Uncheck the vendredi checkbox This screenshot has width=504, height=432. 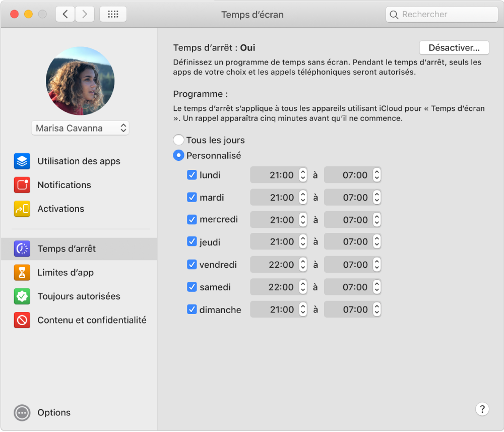192,265
